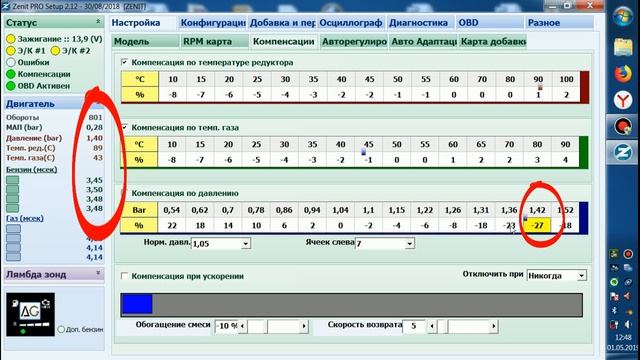Click the marker above 90 in reducer table
Image resolution: width=640 pixels, height=360 pixels.
tap(540, 87)
